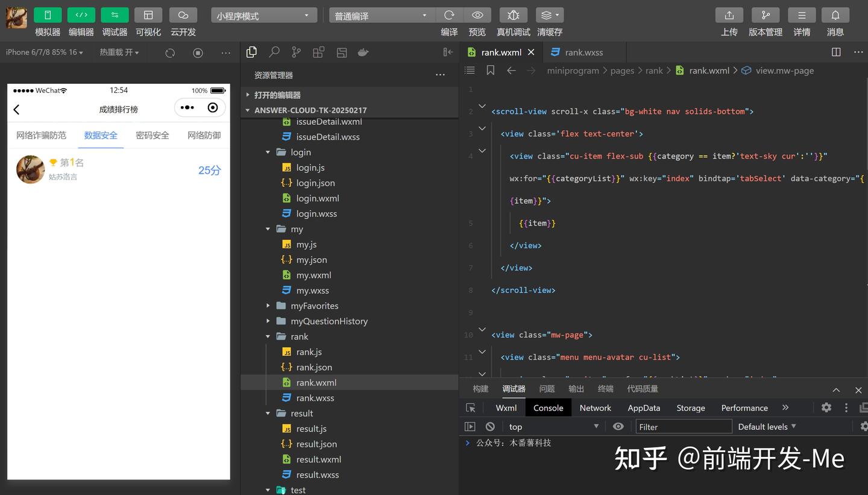Open the Explorer files icon in sidebar

click(252, 52)
